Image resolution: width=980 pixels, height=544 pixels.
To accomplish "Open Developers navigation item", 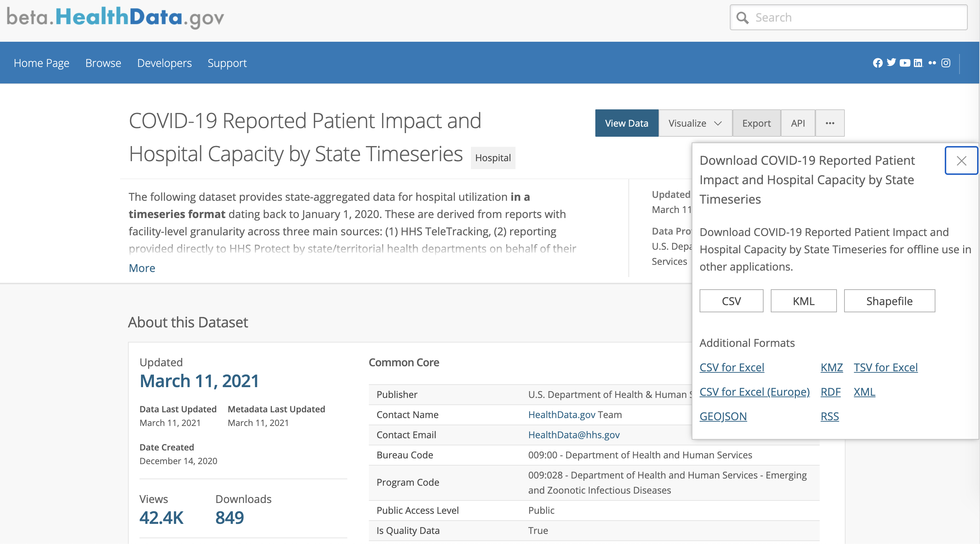I will (164, 63).
